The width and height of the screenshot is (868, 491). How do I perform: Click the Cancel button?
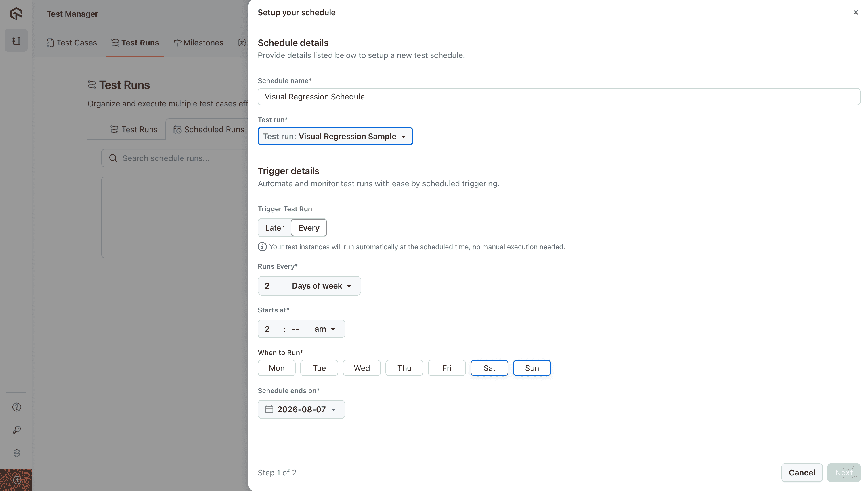(802, 472)
